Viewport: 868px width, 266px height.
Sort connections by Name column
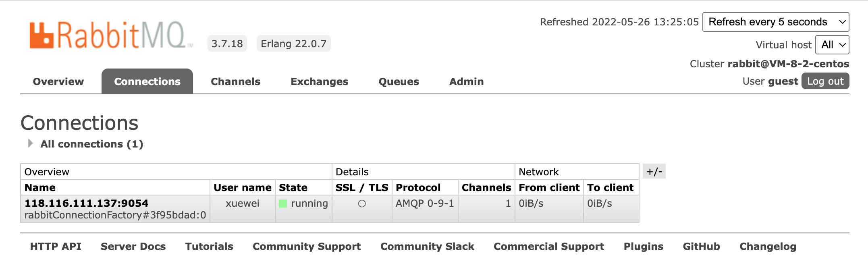tap(40, 187)
